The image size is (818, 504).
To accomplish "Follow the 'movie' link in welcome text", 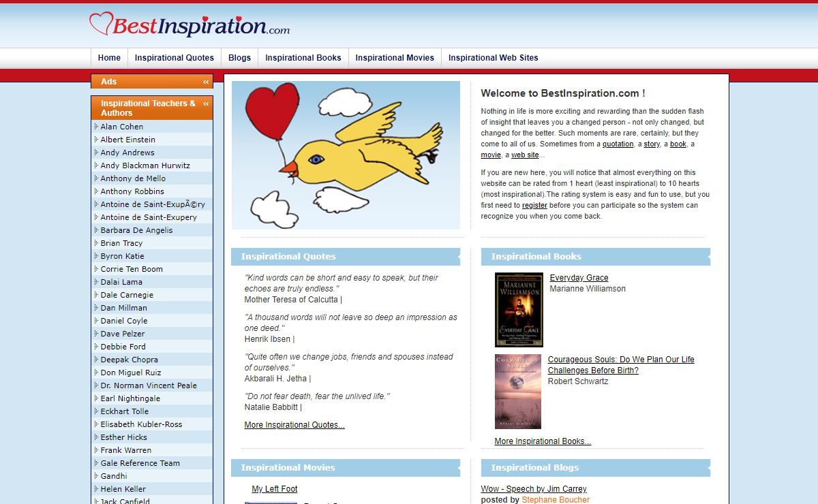I will 491,155.
